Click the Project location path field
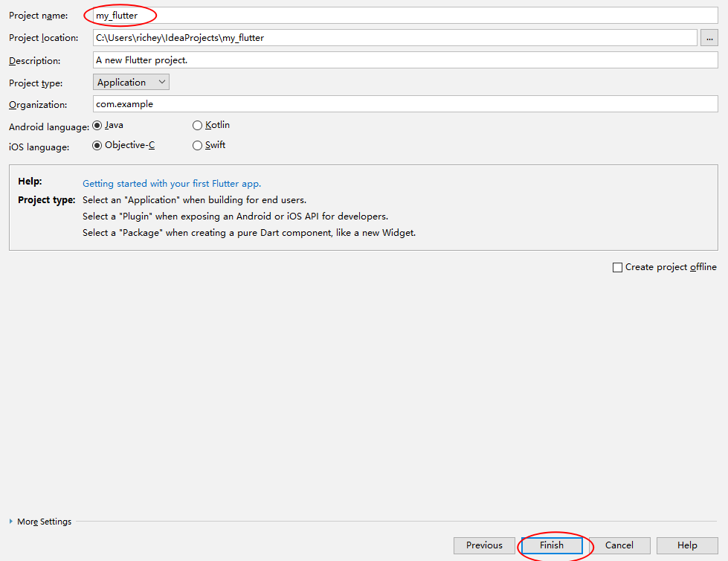Viewport: 728px width, 561px height. tap(395, 38)
